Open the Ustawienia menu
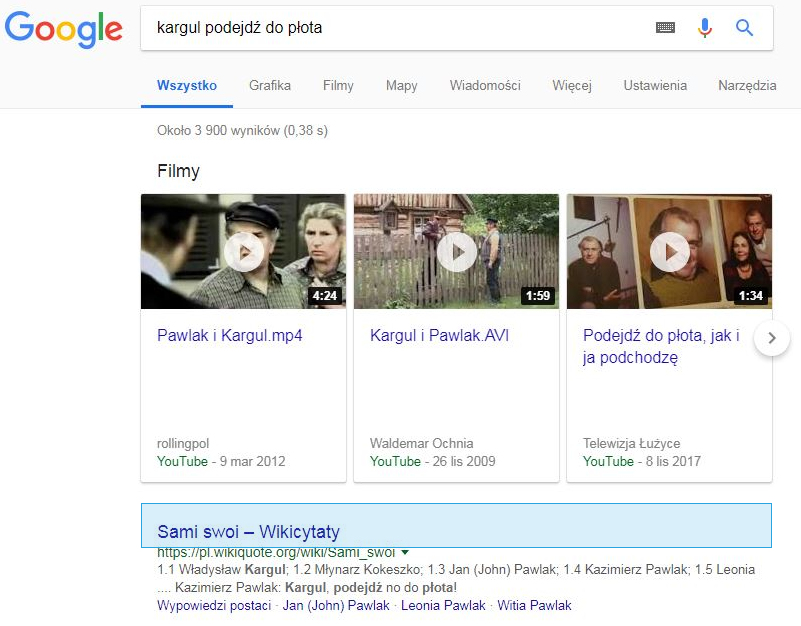The height and width of the screenshot is (626, 801). [655, 85]
